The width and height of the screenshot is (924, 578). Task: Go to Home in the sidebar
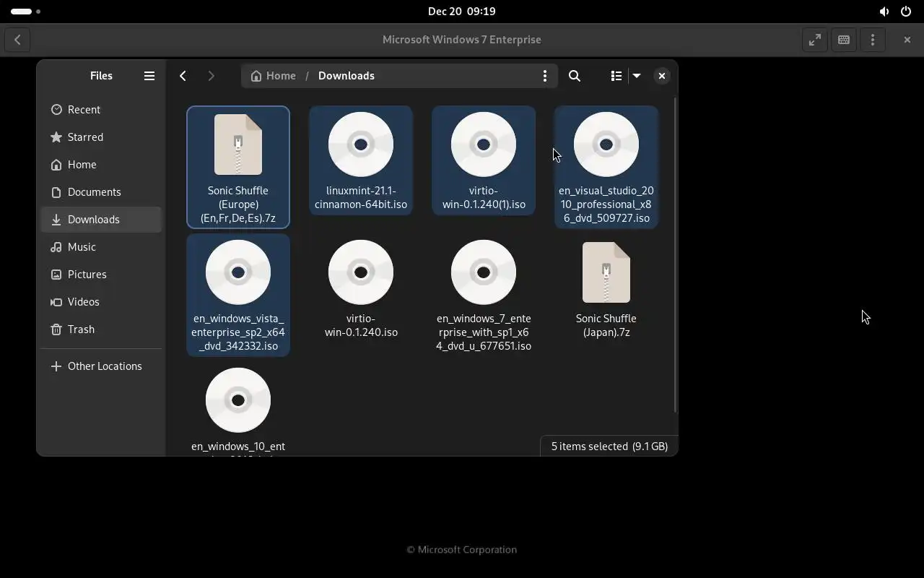101,165
